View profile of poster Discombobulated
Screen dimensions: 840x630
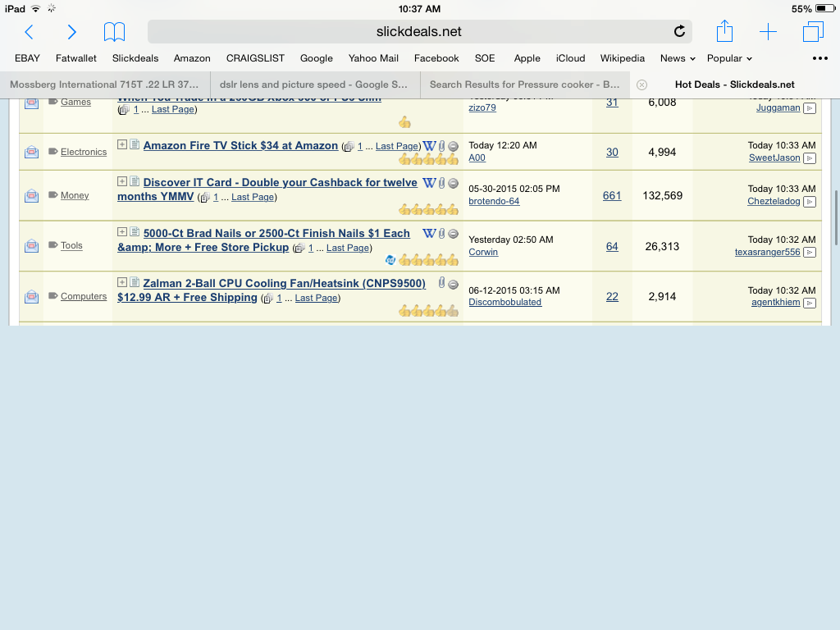(x=504, y=302)
